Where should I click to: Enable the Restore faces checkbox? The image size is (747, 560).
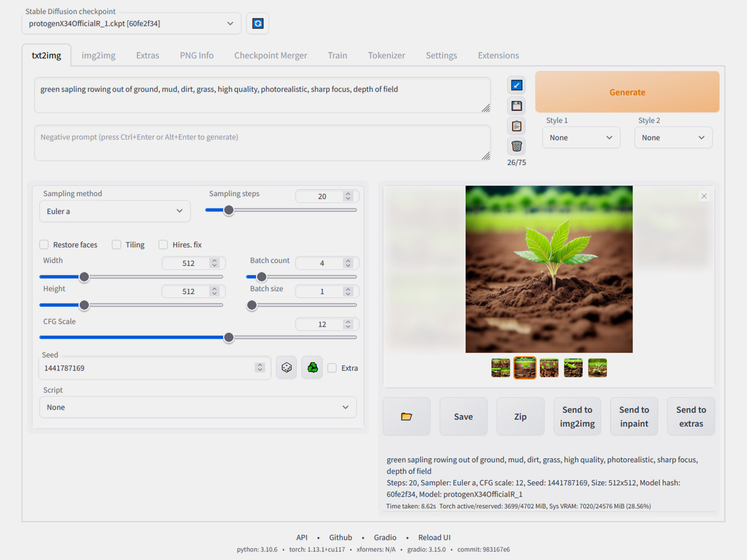click(44, 245)
